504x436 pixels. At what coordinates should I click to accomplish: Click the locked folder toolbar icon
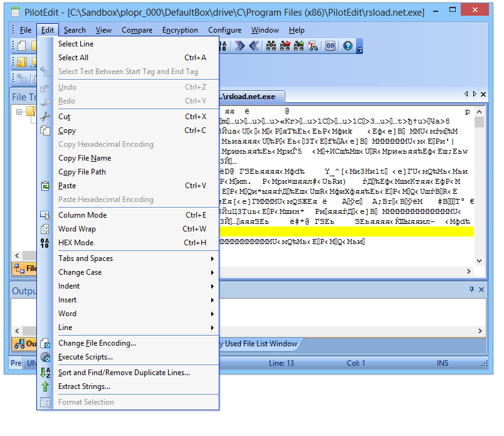click(x=22, y=61)
